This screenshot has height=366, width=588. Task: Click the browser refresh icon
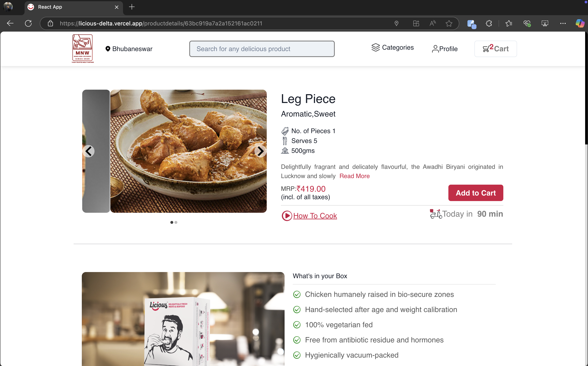click(28, 23)
